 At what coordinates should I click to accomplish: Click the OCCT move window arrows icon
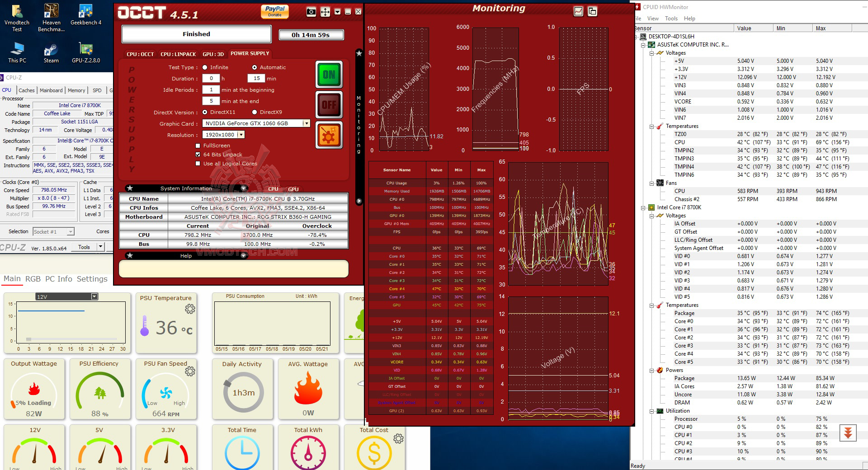325,12
